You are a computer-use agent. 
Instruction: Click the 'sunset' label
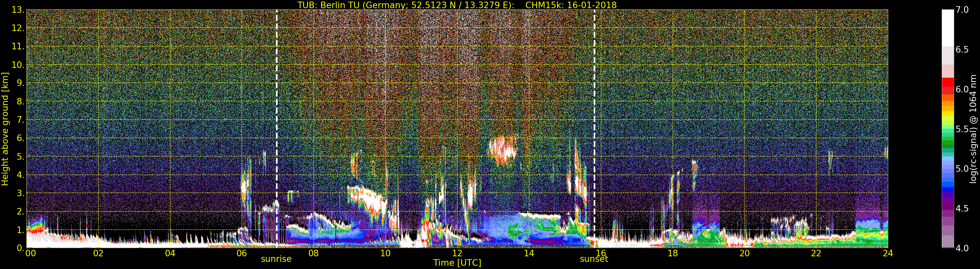click(594, 259)
